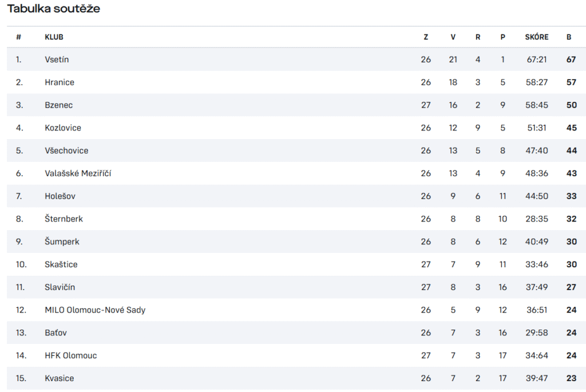Click the Kozlovice club name

pyautogui.click(x=63, y=128)
